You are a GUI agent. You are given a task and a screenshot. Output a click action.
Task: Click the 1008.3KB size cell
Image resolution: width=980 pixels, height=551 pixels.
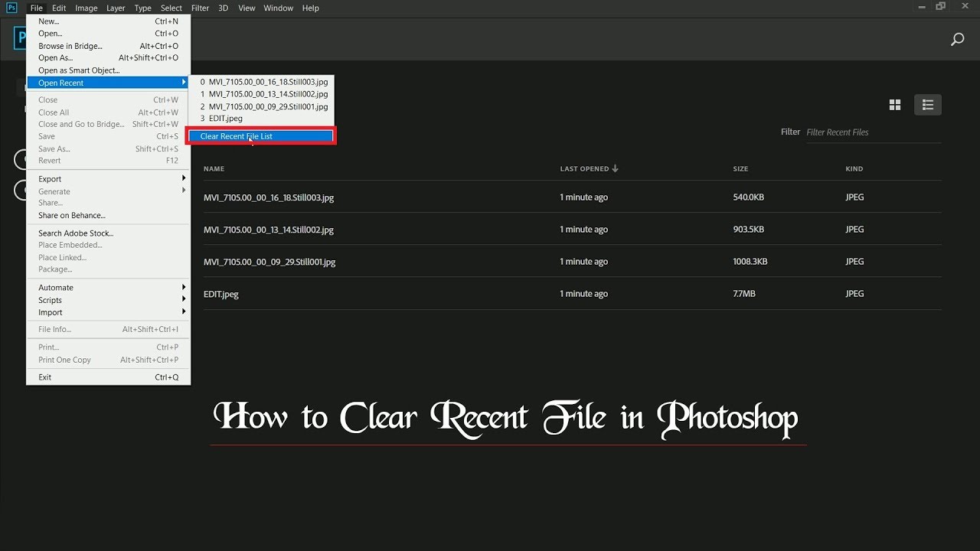[750, 262]
